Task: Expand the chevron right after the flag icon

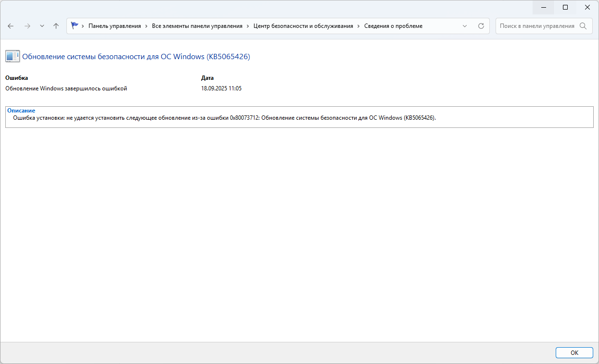Action: pos(83,26)
